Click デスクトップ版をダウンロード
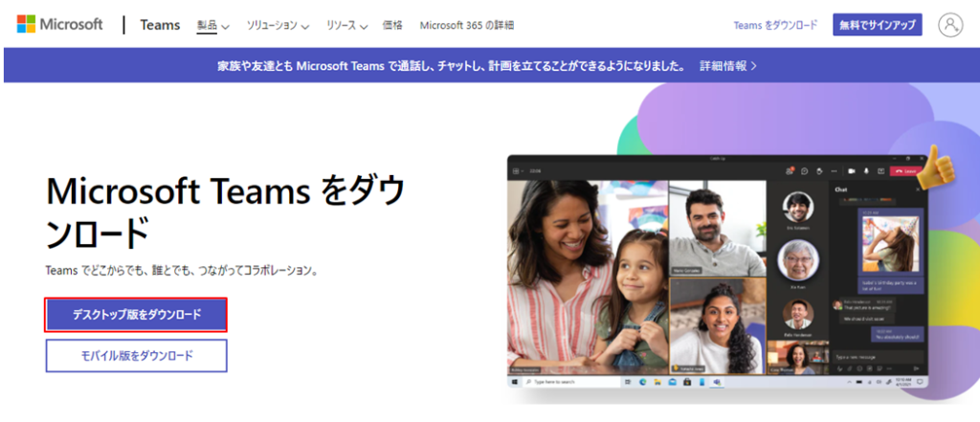Image resolution: width=980 pixels, height=422 pixels. pyautogui.click(x=136, y=315)
